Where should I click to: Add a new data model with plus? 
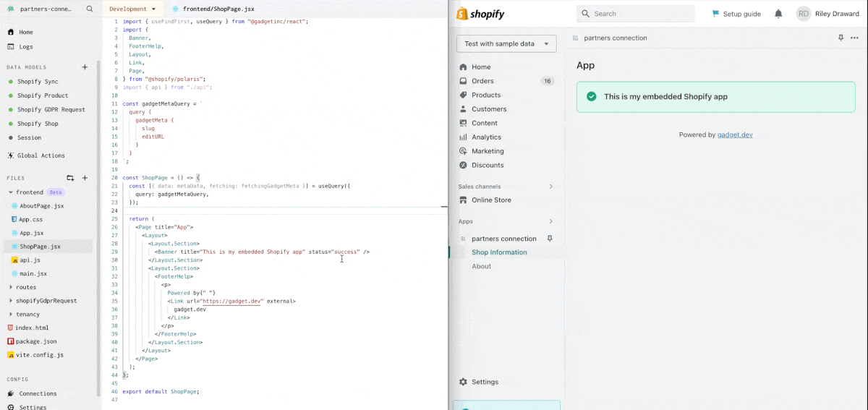(x=85, y=67)
